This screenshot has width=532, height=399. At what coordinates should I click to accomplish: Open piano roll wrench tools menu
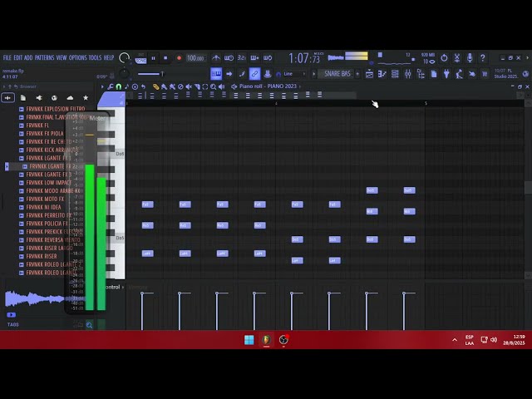pyautogui.click(x=111, y=86)
